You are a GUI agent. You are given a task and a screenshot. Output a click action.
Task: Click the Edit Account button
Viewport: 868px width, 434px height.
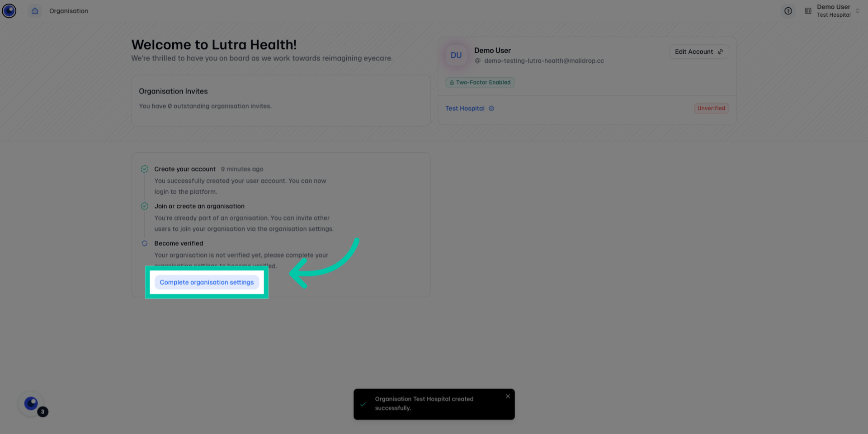tap(698, 51)
